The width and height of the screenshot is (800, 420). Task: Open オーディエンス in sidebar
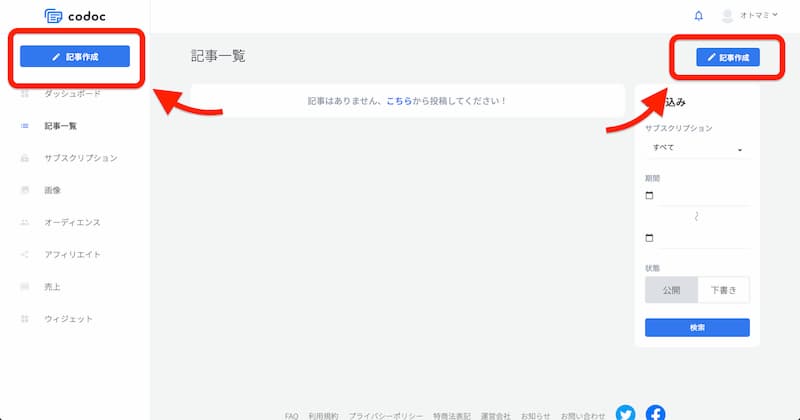click(x=72, y=222)
